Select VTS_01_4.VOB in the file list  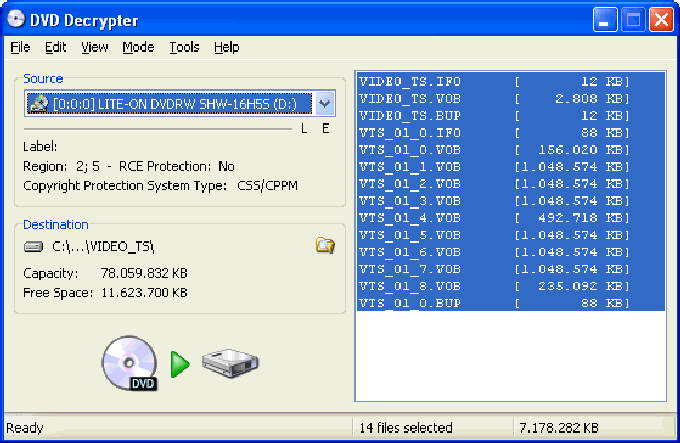pyautogui.click(x=511, y=218)
